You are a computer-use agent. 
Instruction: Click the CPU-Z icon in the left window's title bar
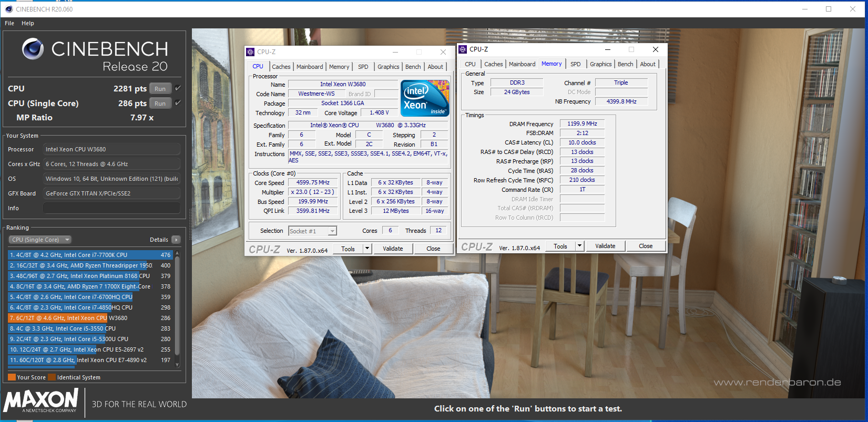[x=250, y=52]
